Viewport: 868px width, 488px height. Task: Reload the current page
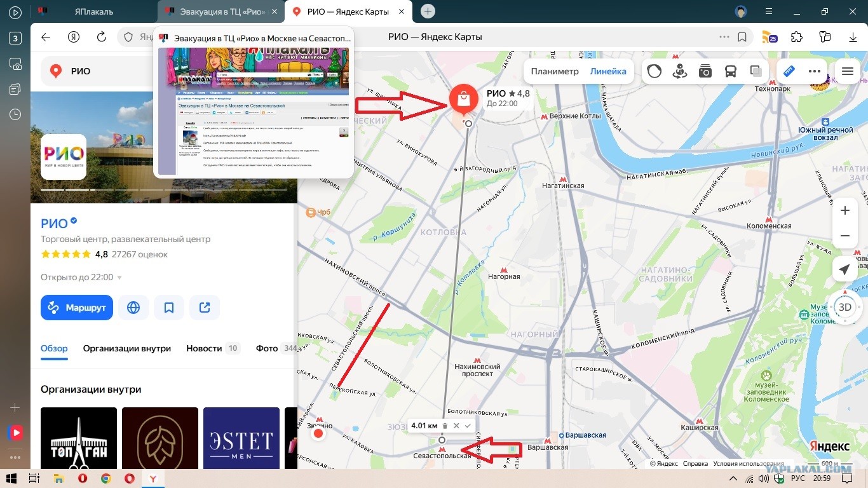pos(101,37)
